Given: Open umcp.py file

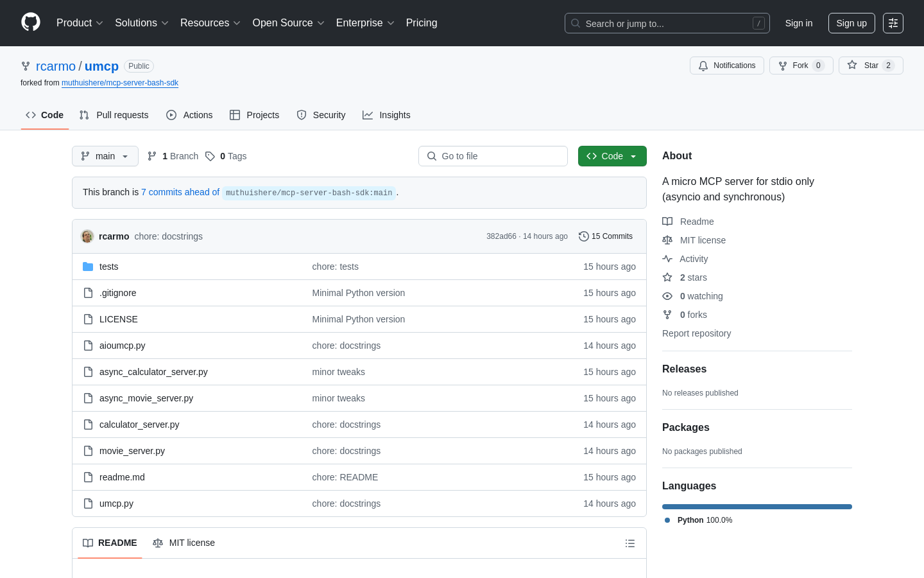Looking at the screenshot, I should pos(116,504).
